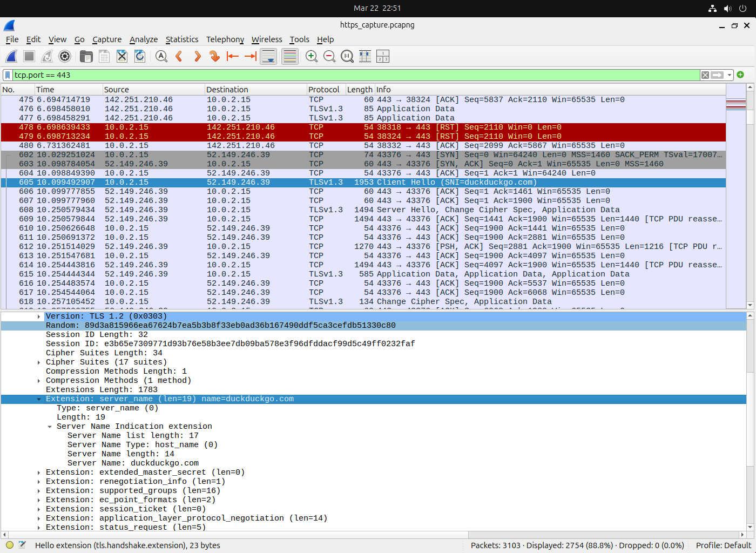Apply the display filter arrow button
756x553 pixels.
tap(717, 75)
